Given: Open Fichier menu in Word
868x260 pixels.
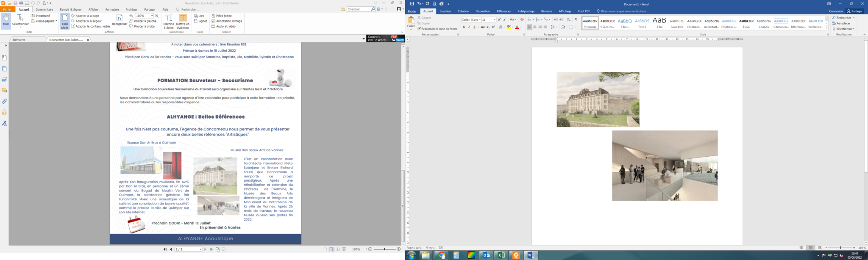Looking at the screenshot, I should tap(412, 11).
